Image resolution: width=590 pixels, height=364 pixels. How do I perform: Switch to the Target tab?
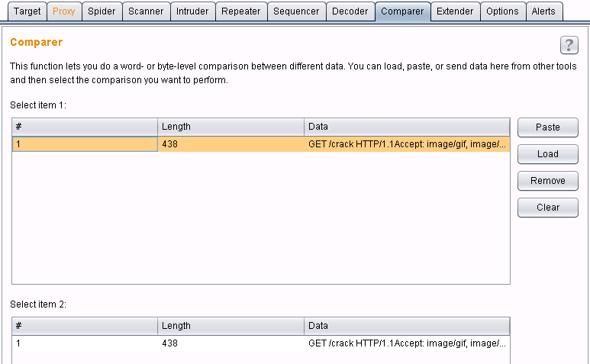[x=27, y=11]
